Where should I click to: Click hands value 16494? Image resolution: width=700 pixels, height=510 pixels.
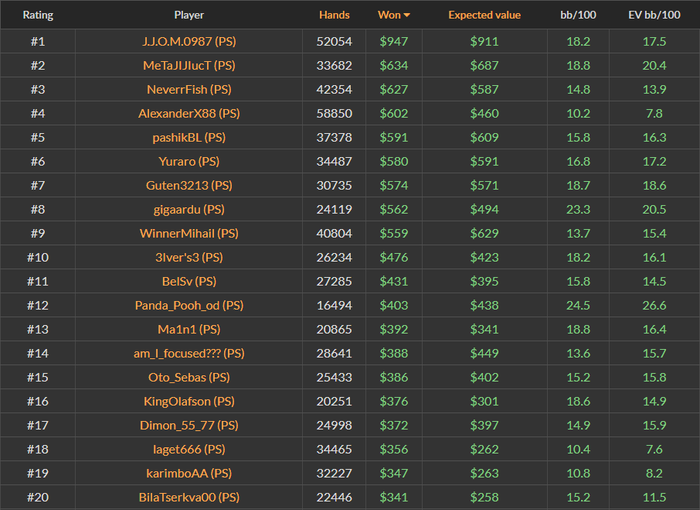tap(334, 305)
